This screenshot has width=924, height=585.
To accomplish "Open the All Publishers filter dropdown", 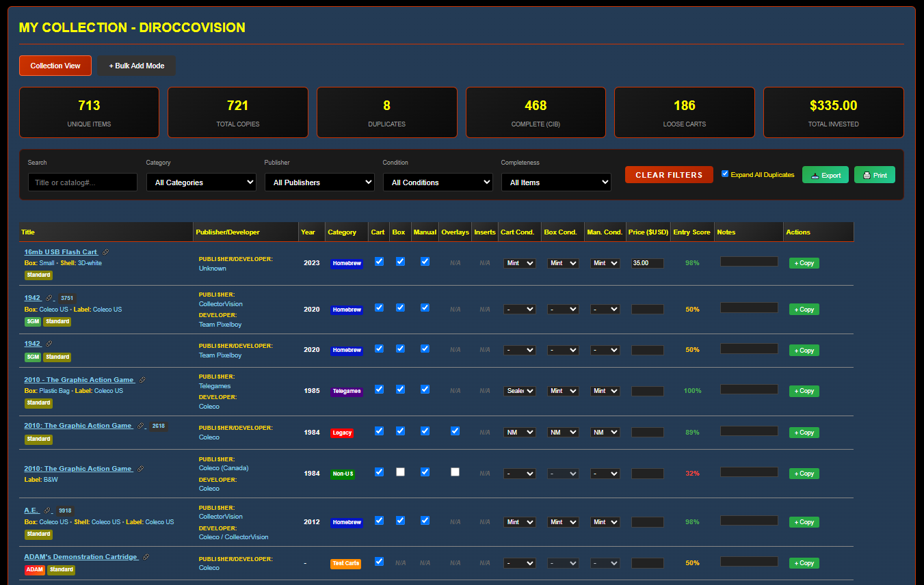I will pos(319,182).
